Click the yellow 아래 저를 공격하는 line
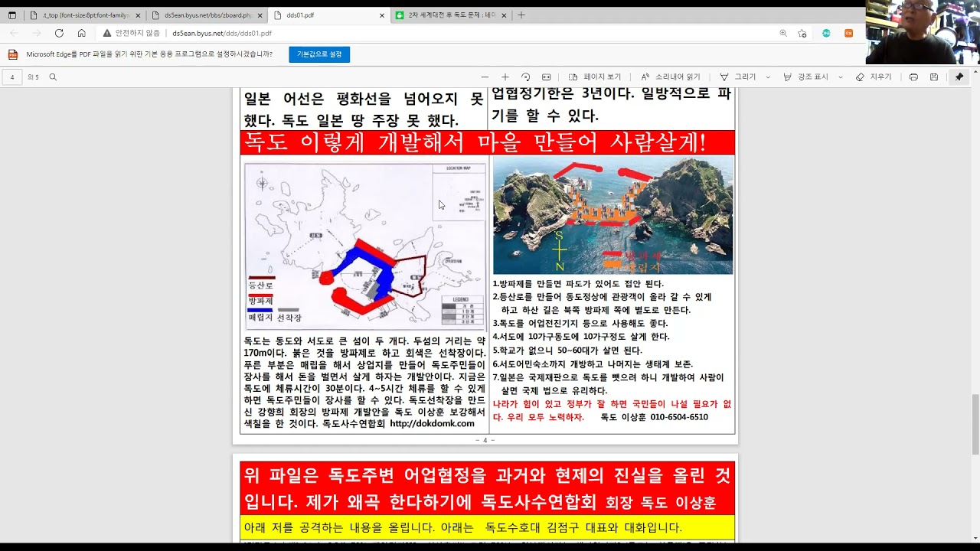980x551 pixels. tap(487, 527)
